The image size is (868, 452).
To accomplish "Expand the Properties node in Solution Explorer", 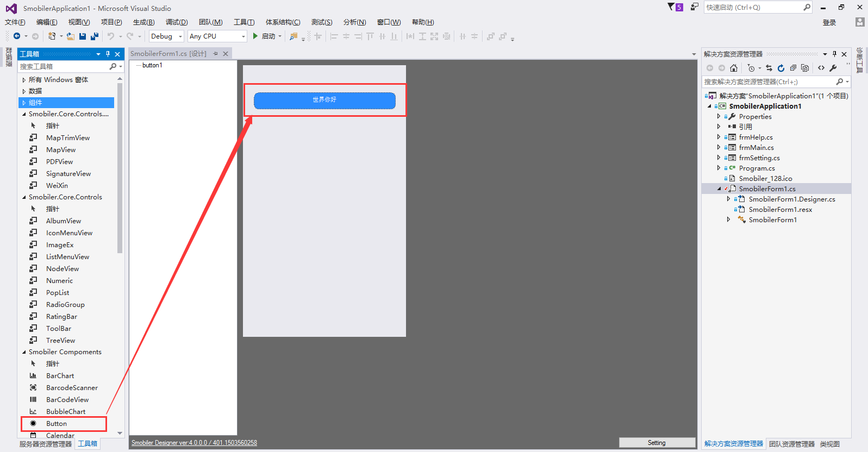I will (x=719, y=116).
